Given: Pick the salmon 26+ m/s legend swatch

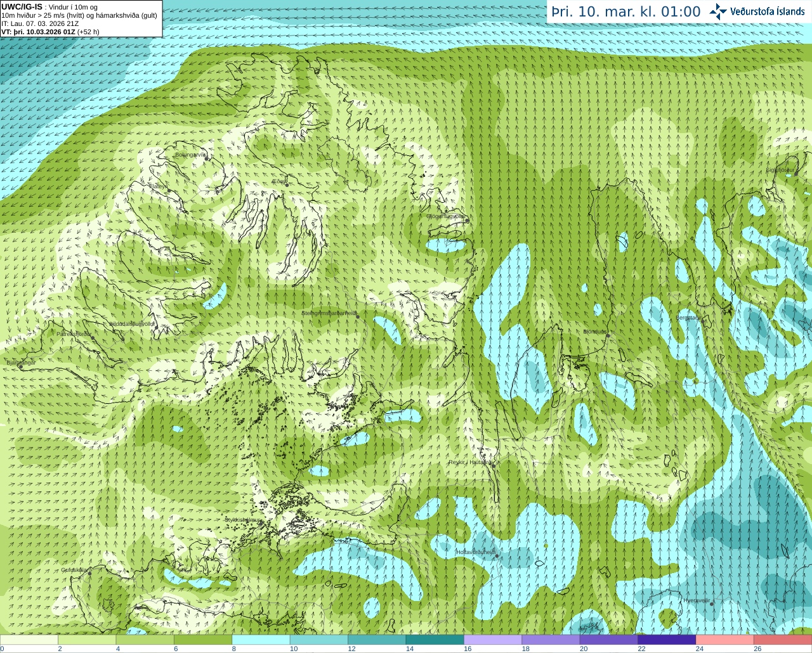Looking at the screenshot, I should click(x=783, y=640).
